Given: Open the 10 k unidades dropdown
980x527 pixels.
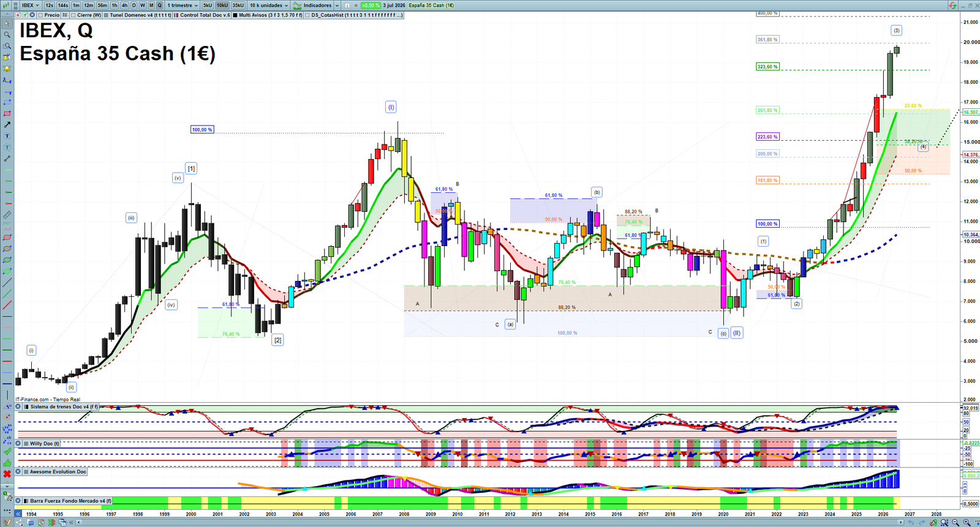Looking at the screenshot, I should (x=269, y=6).
